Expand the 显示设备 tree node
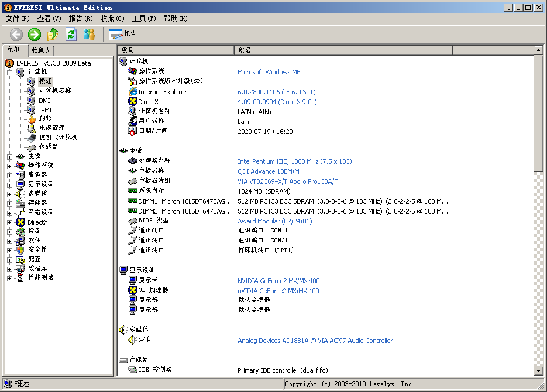Image resolution: width=547 pixels, height=392 pixels. [x=10, y=185]
